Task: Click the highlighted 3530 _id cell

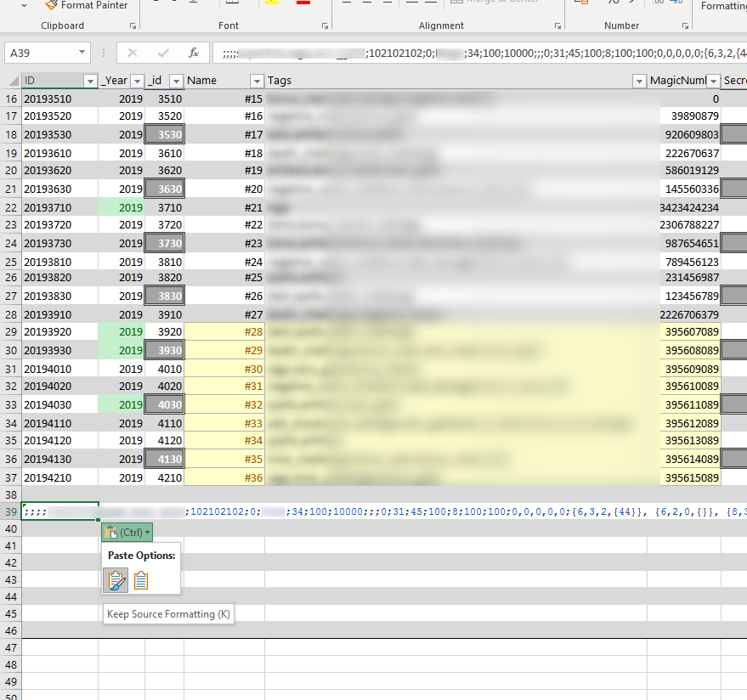Action: tap(165, 135)
